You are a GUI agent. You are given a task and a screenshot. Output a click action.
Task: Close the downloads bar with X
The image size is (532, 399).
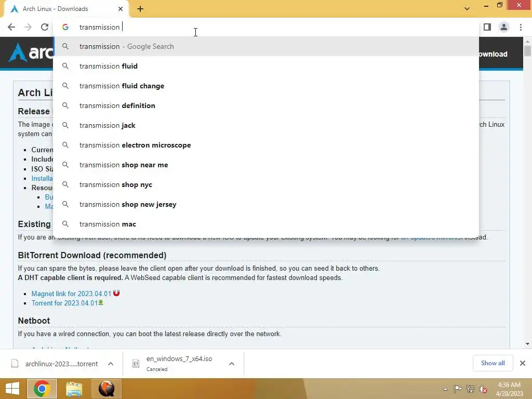[x=523, y=363]
